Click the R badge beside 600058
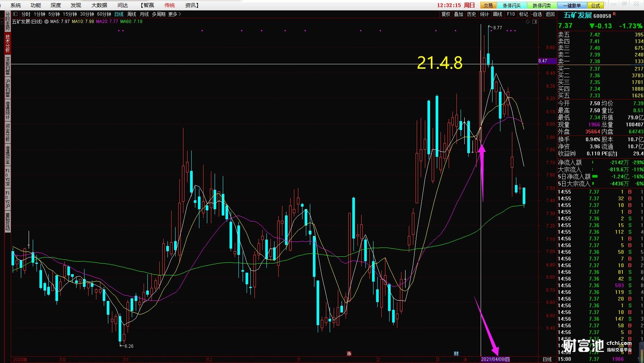This screenshot has height=363, width=644. coord(614,14)
